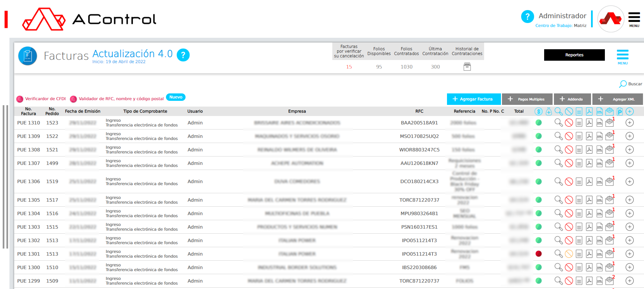Click the Addenda button

[572, 99]
